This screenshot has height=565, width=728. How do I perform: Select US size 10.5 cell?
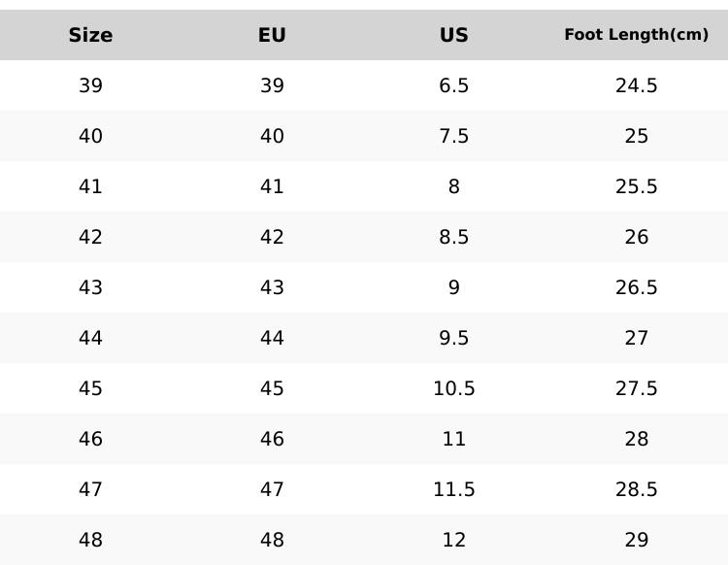click(453, 388)
